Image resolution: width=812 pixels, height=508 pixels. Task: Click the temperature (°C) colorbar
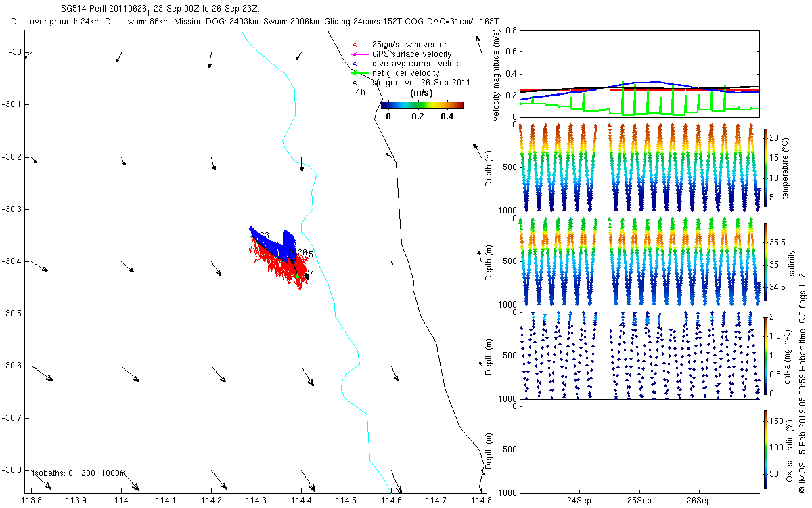click(765, 167)
